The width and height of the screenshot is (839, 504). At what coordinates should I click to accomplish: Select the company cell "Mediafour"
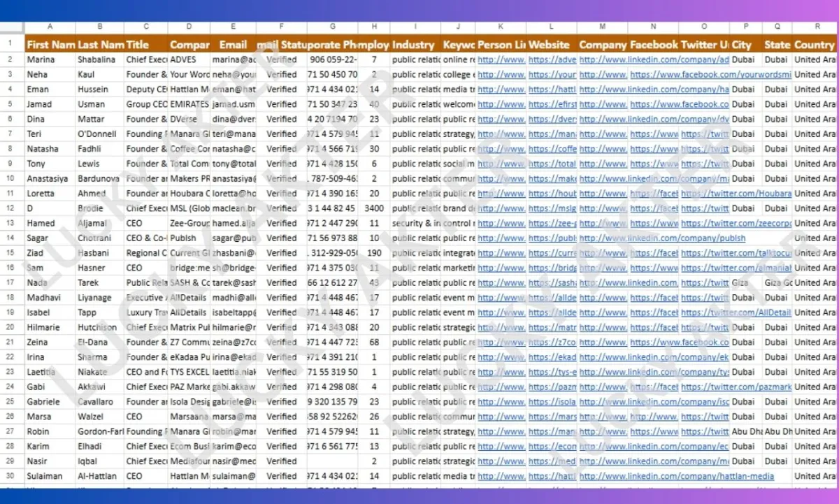tap(189, 461)
